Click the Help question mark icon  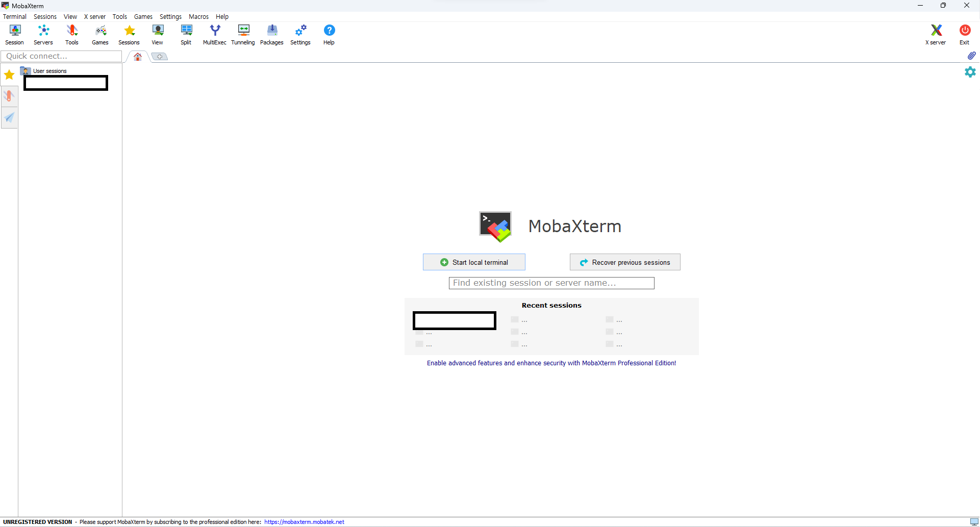329,35
